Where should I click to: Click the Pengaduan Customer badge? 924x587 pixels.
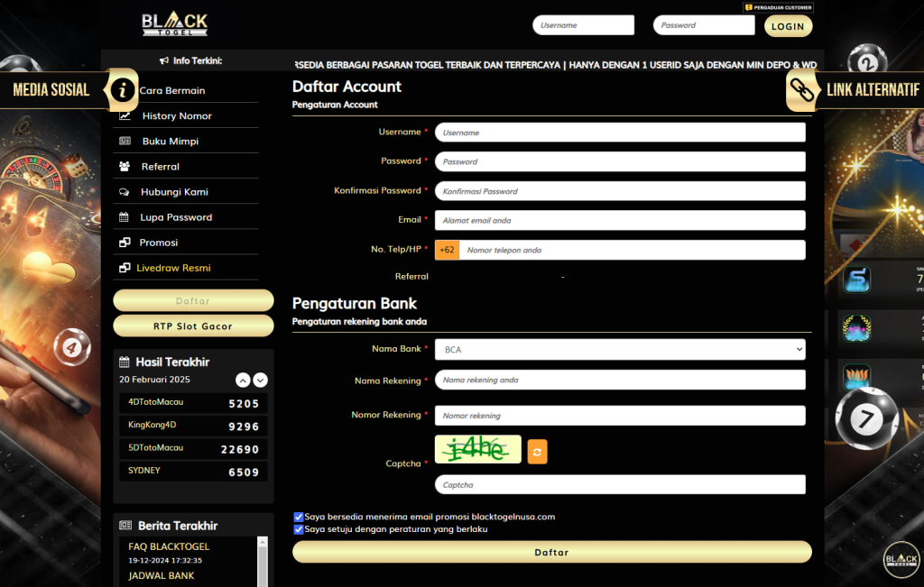point(778,7)
